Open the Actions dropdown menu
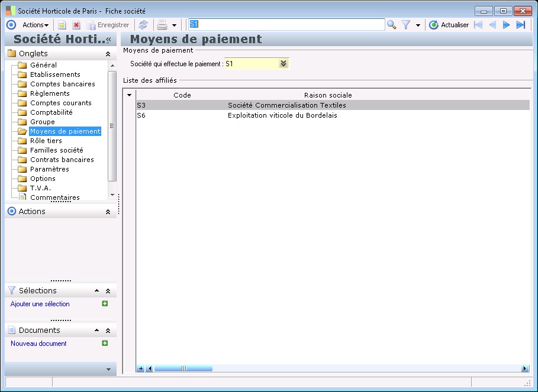The image size is (538, 392). click(36, 25)
